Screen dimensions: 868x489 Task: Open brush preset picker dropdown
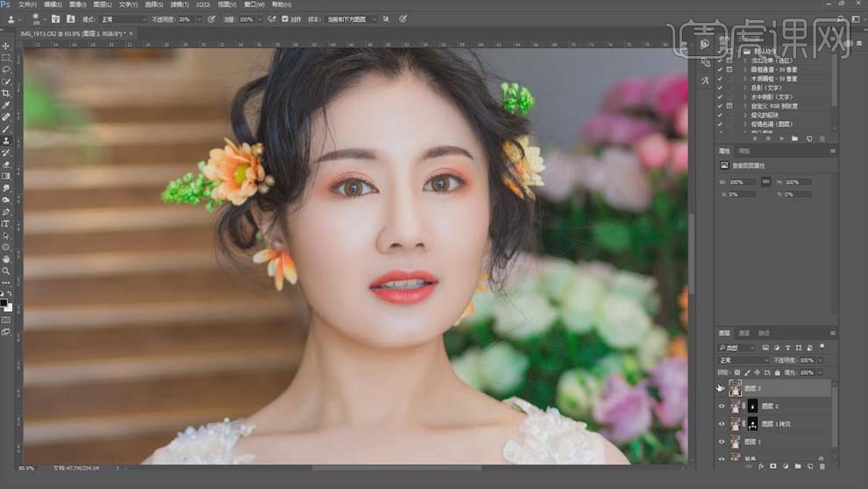pos(45,18)
